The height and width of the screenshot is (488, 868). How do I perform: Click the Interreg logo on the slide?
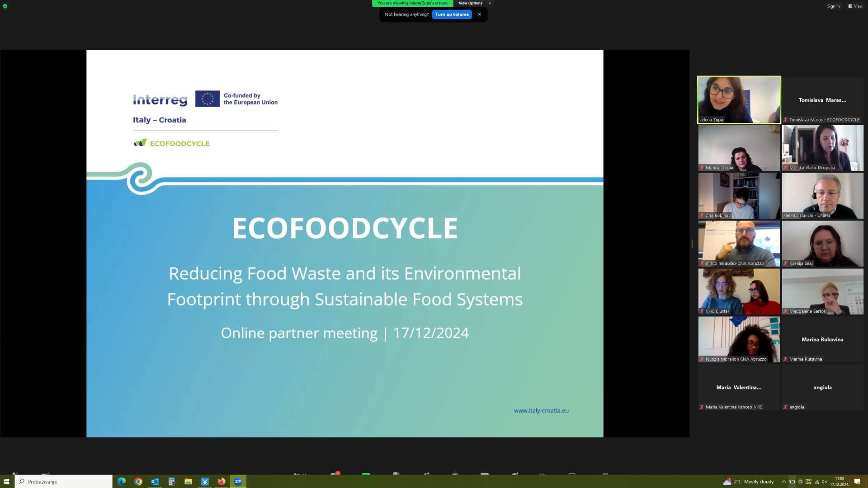pyautogui.click(x=160, y=100)
